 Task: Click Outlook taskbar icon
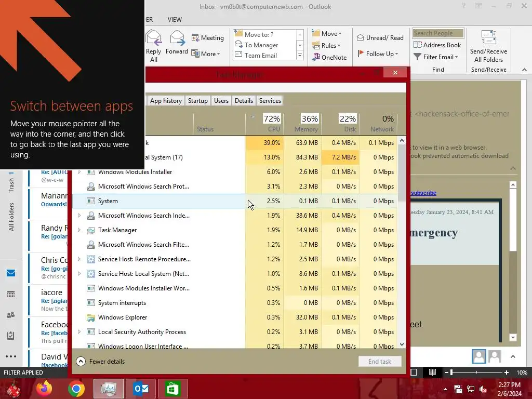[141, 389]
